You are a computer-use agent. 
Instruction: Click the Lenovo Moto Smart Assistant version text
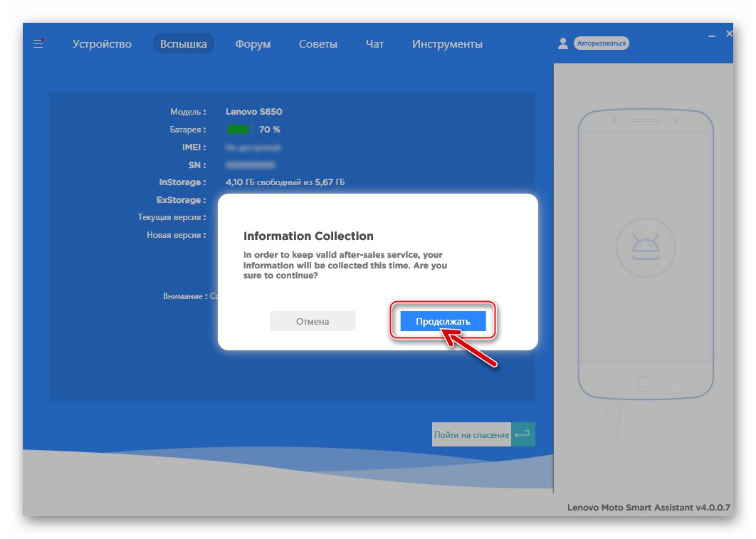click(650, 507)
